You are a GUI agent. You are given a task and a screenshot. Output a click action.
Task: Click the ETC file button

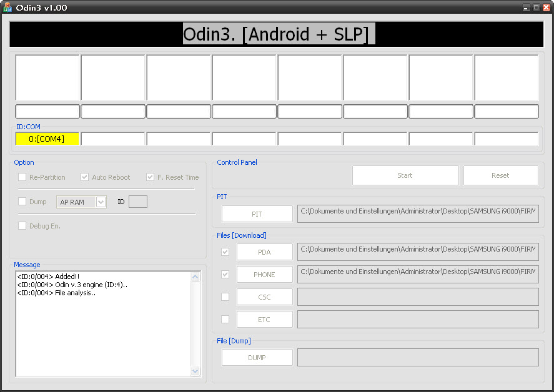tap(265, 320)
